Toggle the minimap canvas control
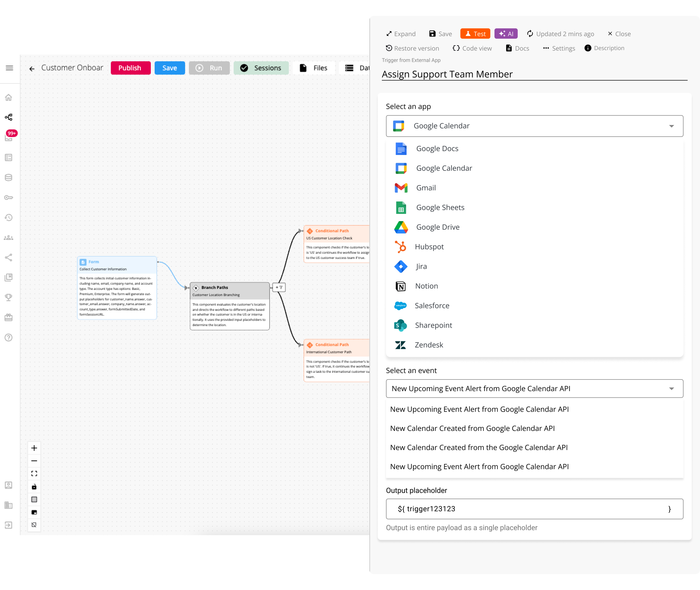 click(x=34, y=512)
